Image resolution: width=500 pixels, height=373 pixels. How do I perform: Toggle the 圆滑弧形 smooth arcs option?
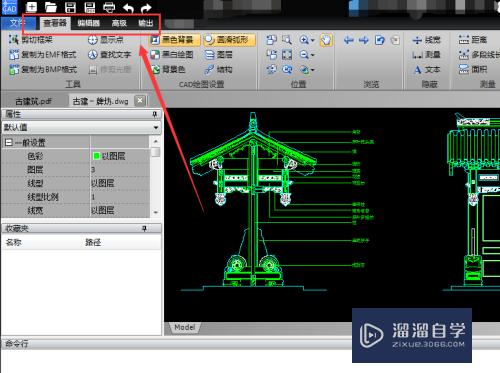(229, 40)
